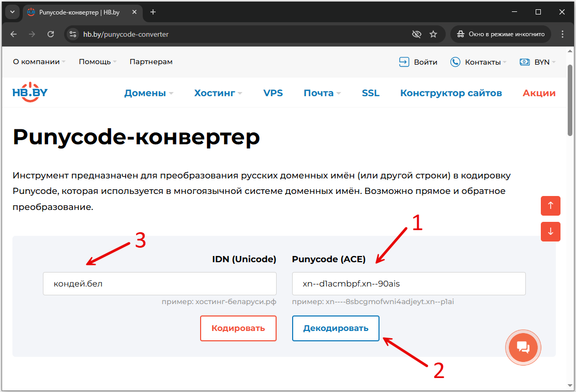Open the Партнерам link
576x392 pixels.
[151, 62]
